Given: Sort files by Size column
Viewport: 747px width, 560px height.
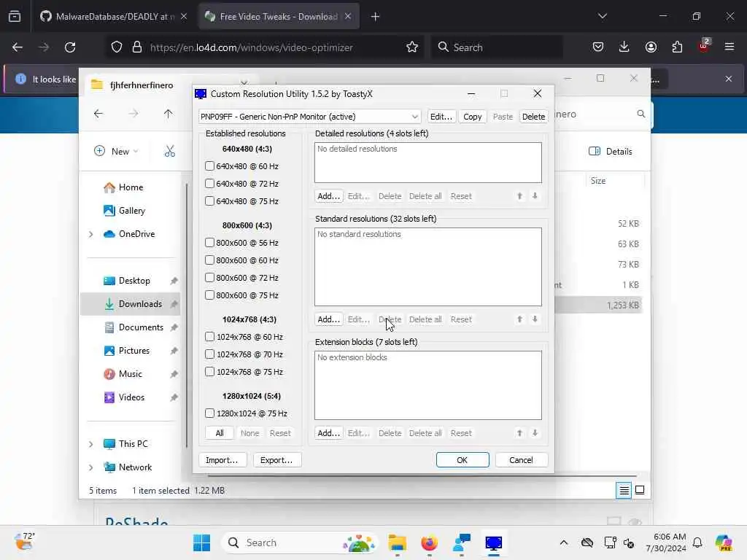Looking at the screenshot, I should tap(598, 181).
